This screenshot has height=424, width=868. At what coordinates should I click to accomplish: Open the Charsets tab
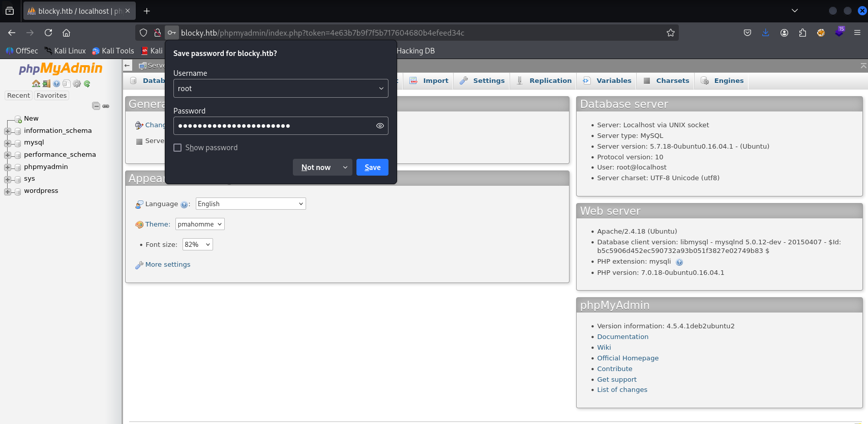[666, 80]
